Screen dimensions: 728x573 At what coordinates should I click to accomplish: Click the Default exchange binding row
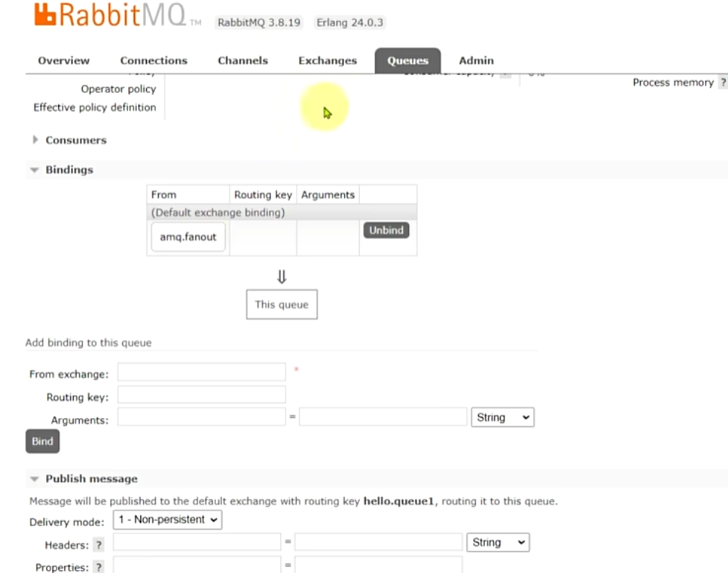tap(282, 212)
